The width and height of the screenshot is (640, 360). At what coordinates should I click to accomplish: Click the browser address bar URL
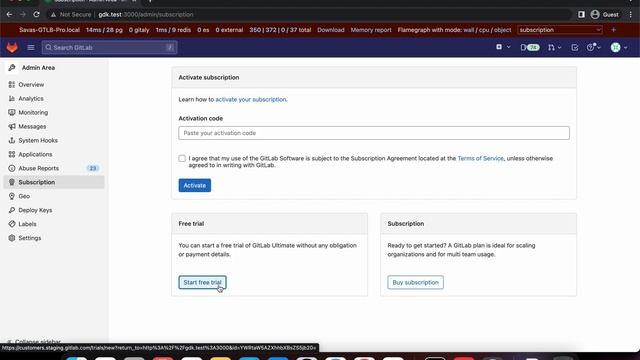146,14
